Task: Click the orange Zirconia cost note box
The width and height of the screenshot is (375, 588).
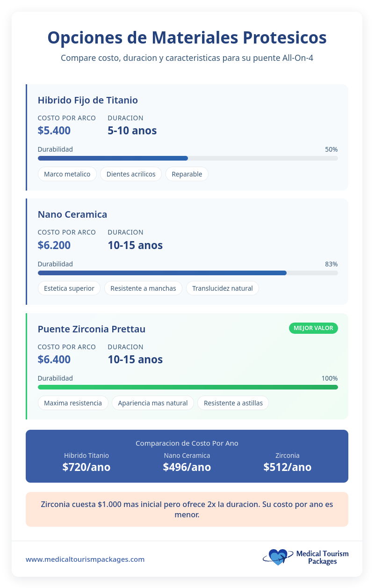Action: 187,509
